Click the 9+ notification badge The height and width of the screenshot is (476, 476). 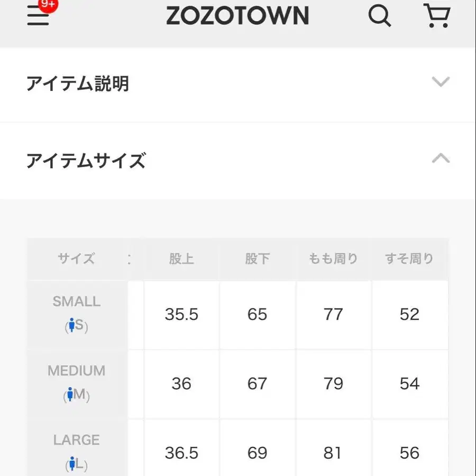tap(47, 5)
